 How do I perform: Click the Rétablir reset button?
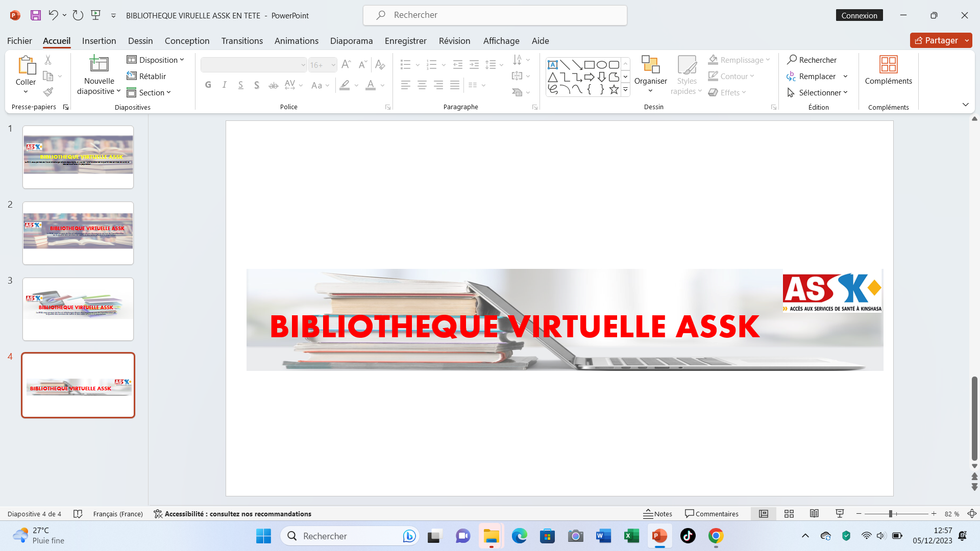coord(146,76)
